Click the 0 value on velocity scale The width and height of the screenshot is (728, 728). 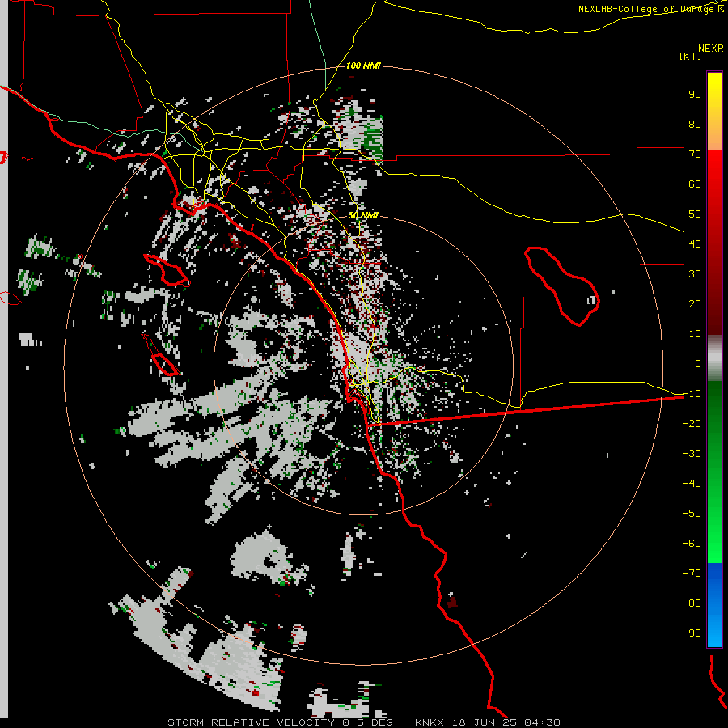pyautogui.click(x=698, y=363)
